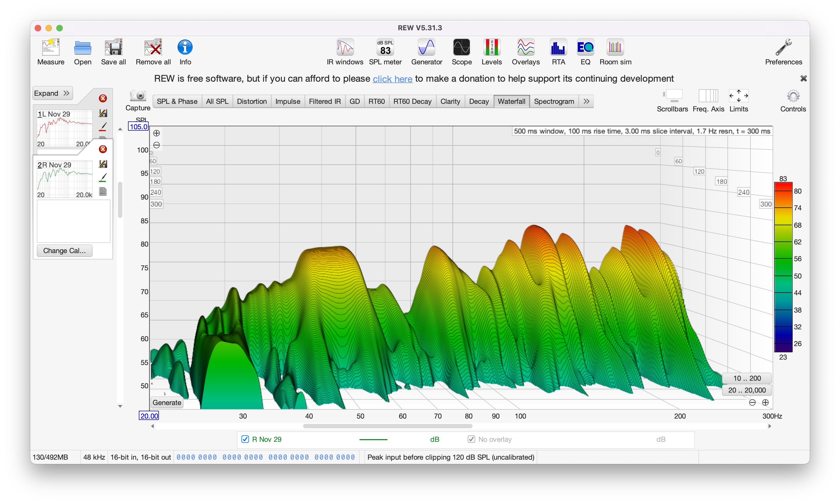This screenshot has height=504, width=840.
Task: Show more graph tabs with chevron
Action: click(586, 101)
